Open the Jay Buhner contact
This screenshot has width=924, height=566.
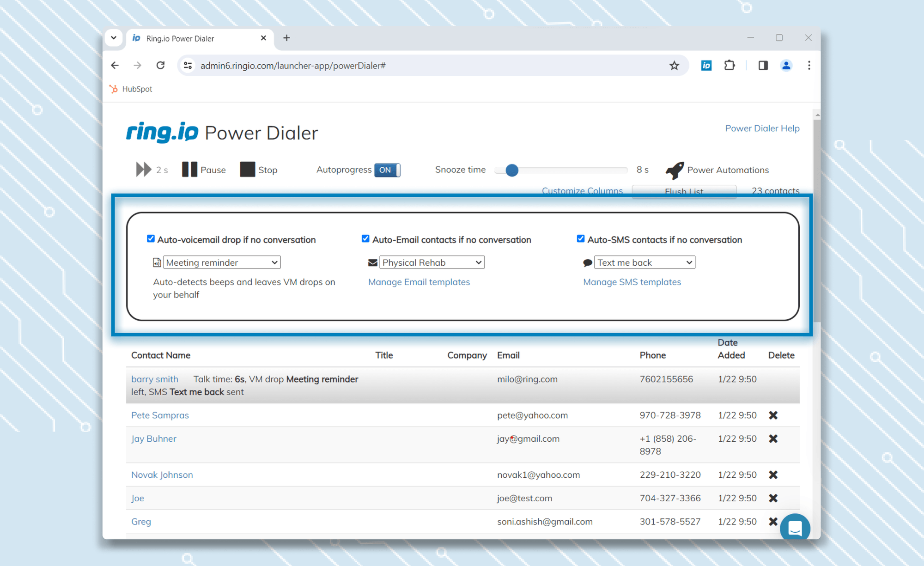[x=154, y=438]
